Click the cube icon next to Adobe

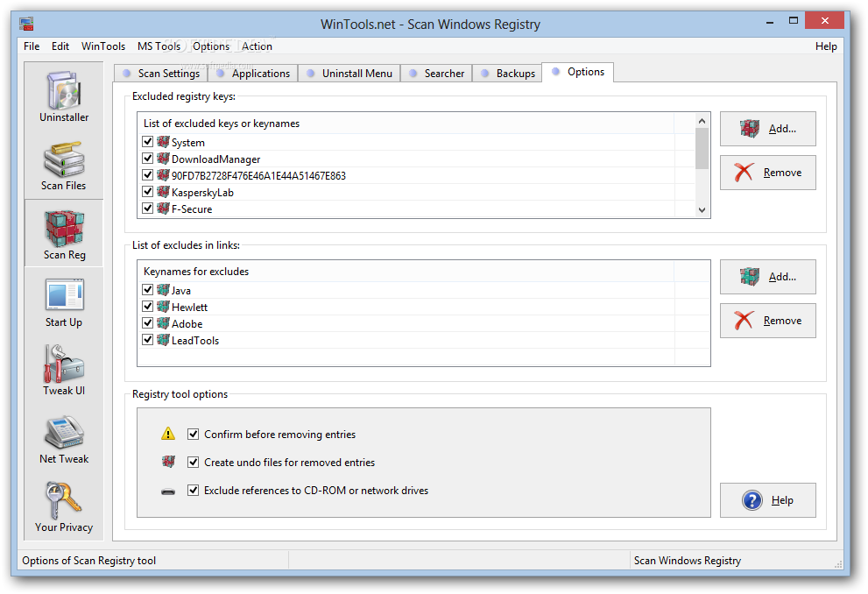pos(163,322)
